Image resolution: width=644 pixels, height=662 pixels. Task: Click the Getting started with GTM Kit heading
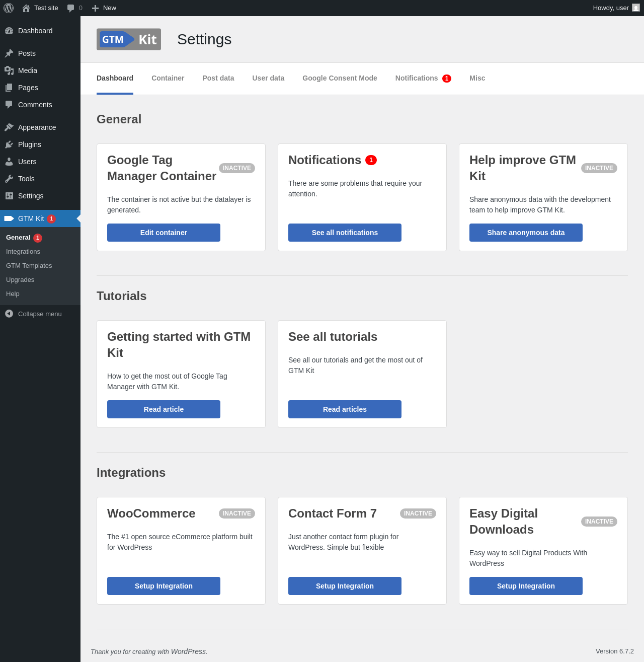(179, 345)
